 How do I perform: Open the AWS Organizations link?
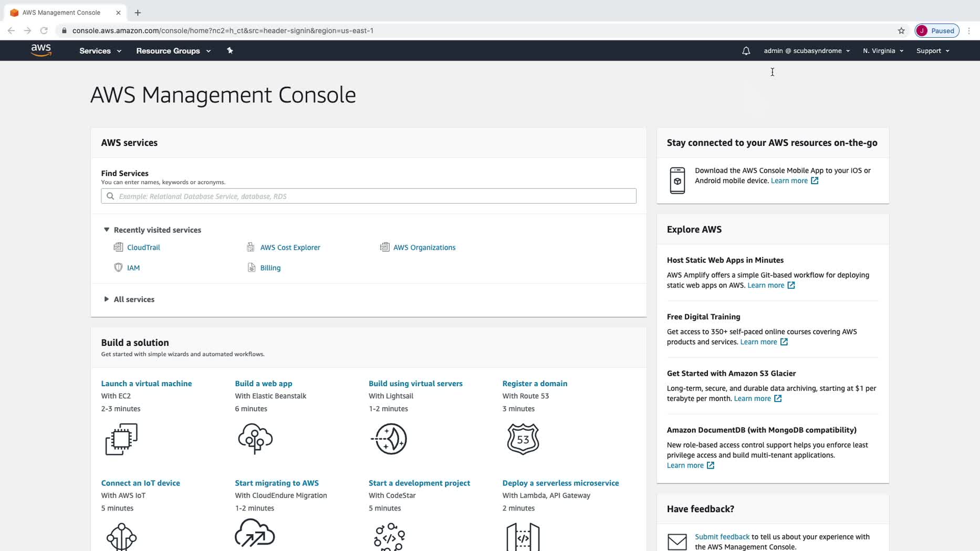click(424, 247)
